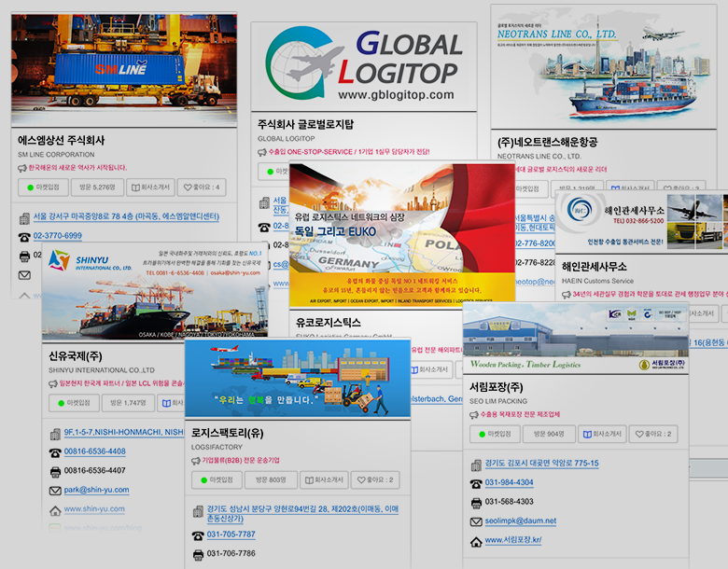728x569 pixels.
Task: Click Neotrans Line ship banner
Action: [604, 66]
